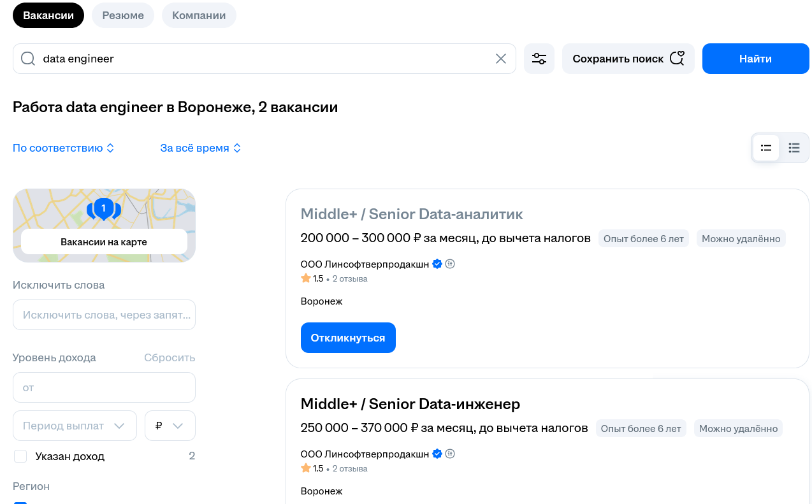Open the За всё время period dropdown

[x=201, y=148]
